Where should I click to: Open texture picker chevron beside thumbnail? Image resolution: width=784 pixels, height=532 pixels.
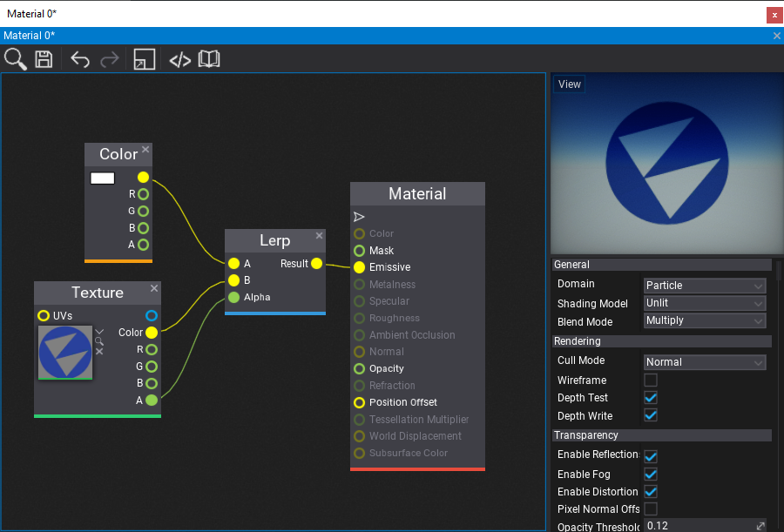99,332
